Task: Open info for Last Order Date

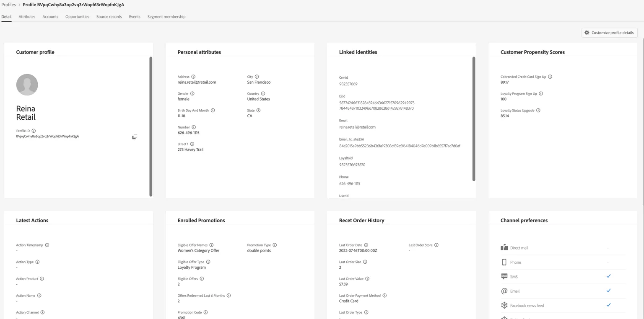Action: coord(366,245)
